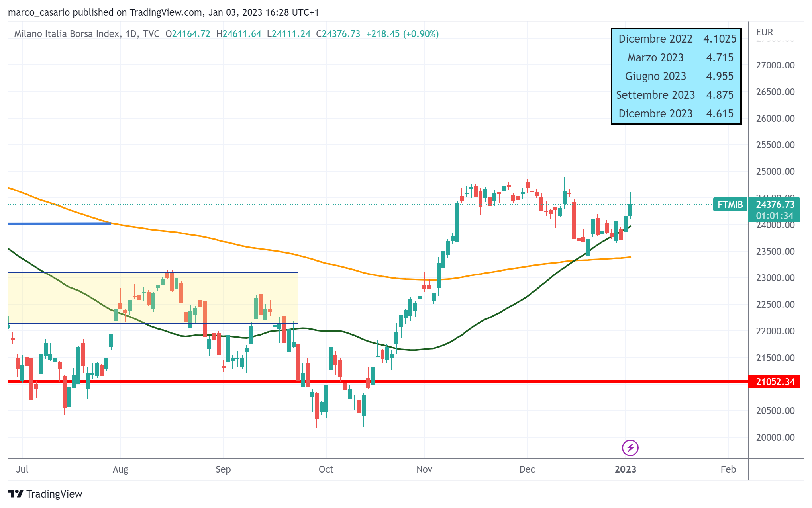Click the 2023 label on time axis
Screen dimensions: 812x508
625,469
